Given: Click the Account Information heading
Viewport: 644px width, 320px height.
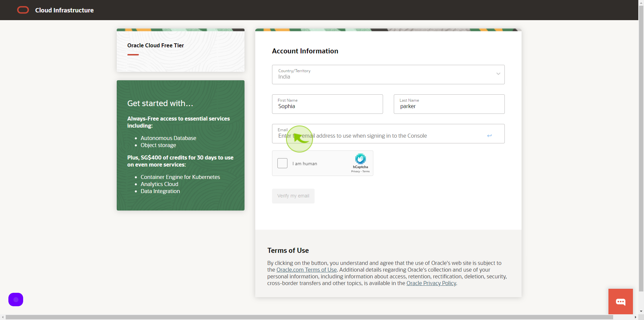Looking at the screenshot, I should tap(305, 51).
